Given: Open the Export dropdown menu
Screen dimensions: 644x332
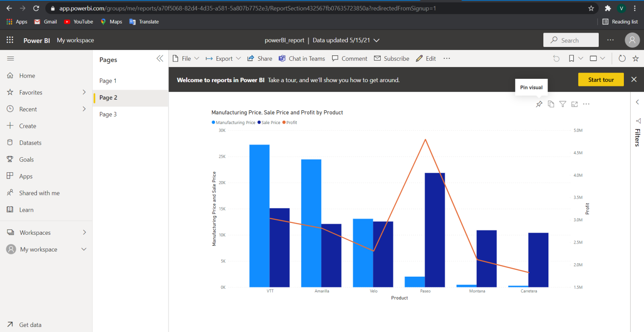Looking at the screenshot, I should [x=223, y=58].
